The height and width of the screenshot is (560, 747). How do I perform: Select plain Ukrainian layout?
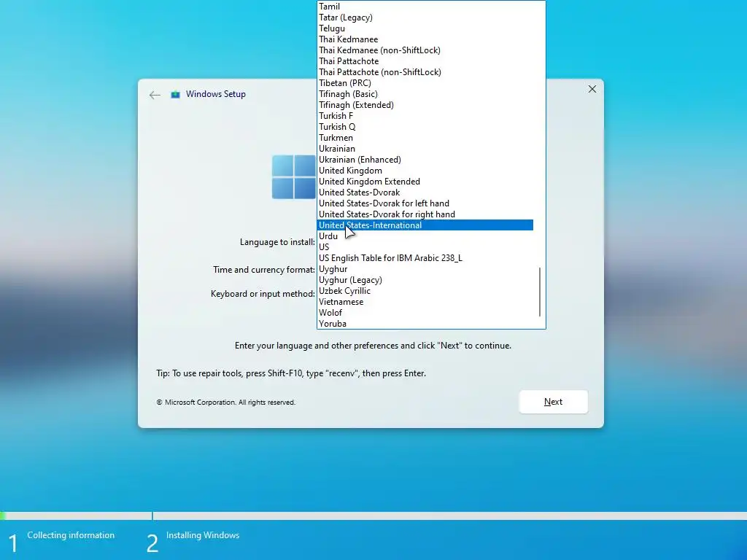(425, 149)
